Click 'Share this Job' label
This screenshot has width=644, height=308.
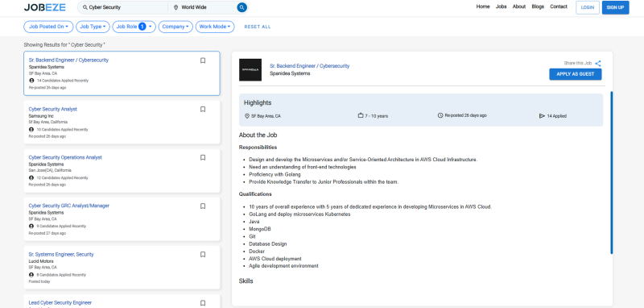pos(577,64)
